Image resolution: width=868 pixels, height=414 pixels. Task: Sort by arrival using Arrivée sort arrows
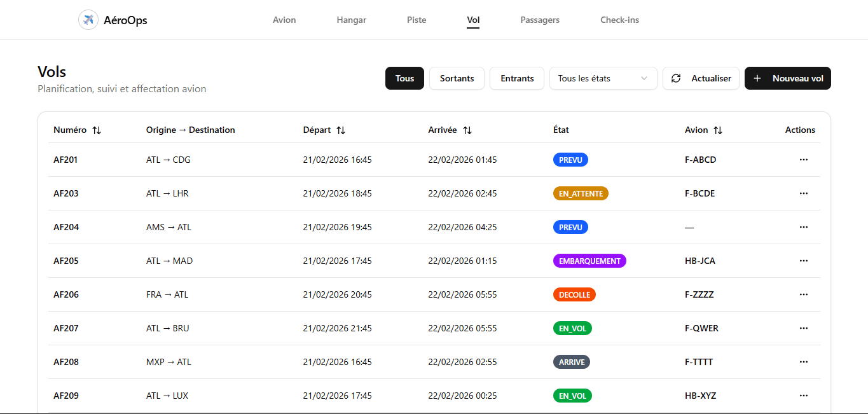[468, 130]
